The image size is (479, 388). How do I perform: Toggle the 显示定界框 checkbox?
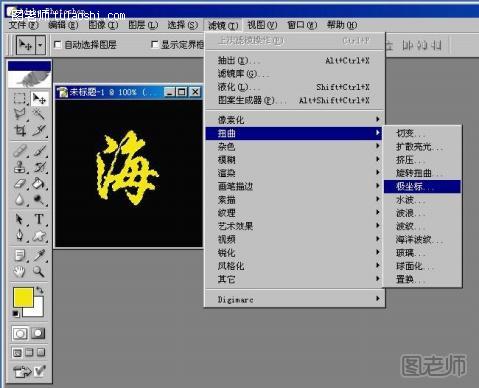[x=154, y=44]
